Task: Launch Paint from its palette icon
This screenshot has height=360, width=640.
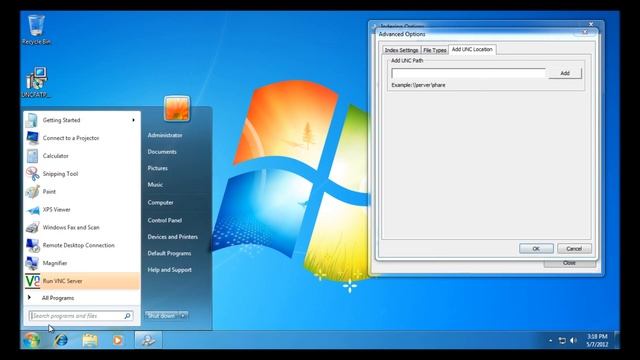Action: pyautogui.click(x=32, y=191)
